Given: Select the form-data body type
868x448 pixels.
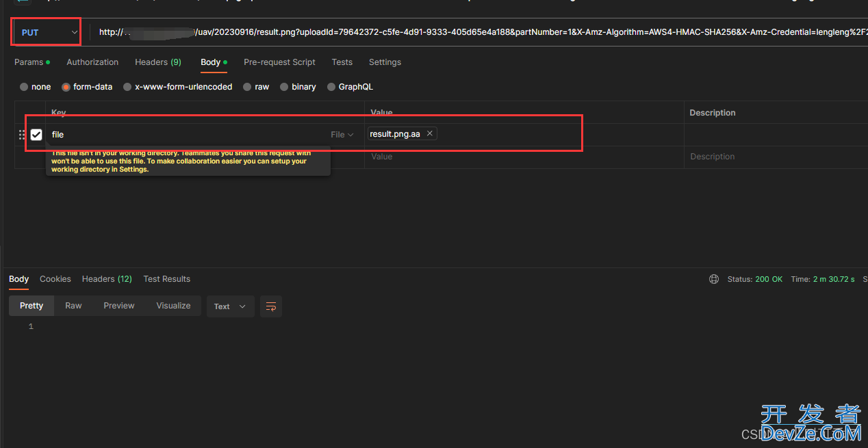Looking at the screenshot, I should 87,87.
